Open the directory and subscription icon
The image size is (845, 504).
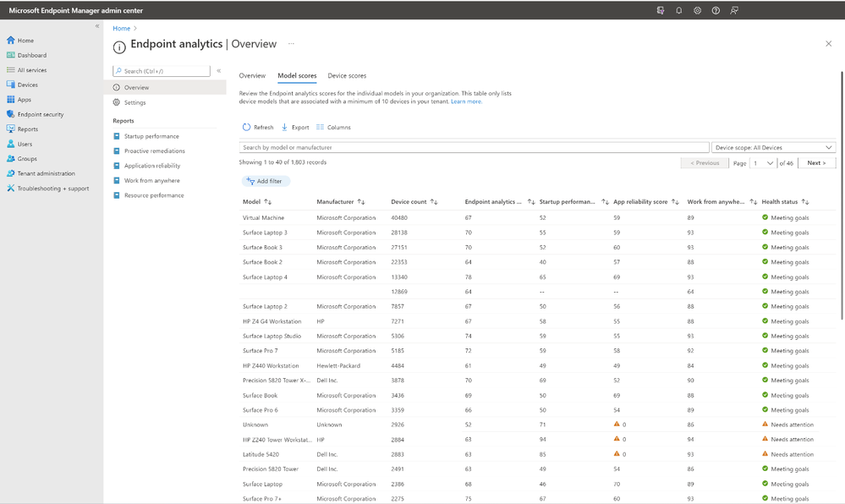[661, 10]
